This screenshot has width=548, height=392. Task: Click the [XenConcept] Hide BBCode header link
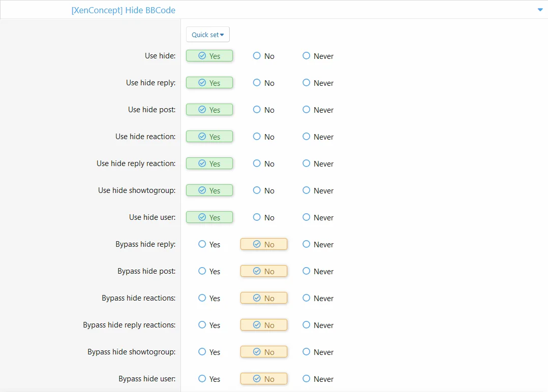123,10
